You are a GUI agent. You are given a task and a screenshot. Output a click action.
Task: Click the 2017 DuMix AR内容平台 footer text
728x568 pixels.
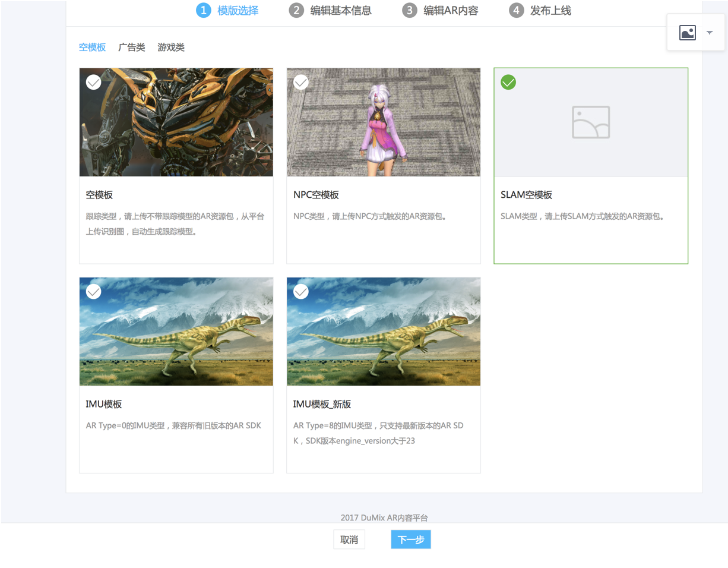point(384,518)
